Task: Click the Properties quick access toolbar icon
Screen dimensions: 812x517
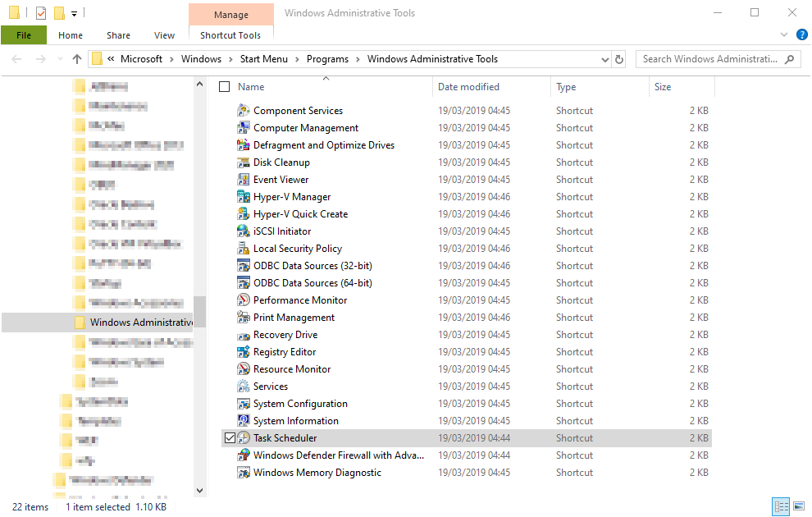Action: (x=41, y=13)
